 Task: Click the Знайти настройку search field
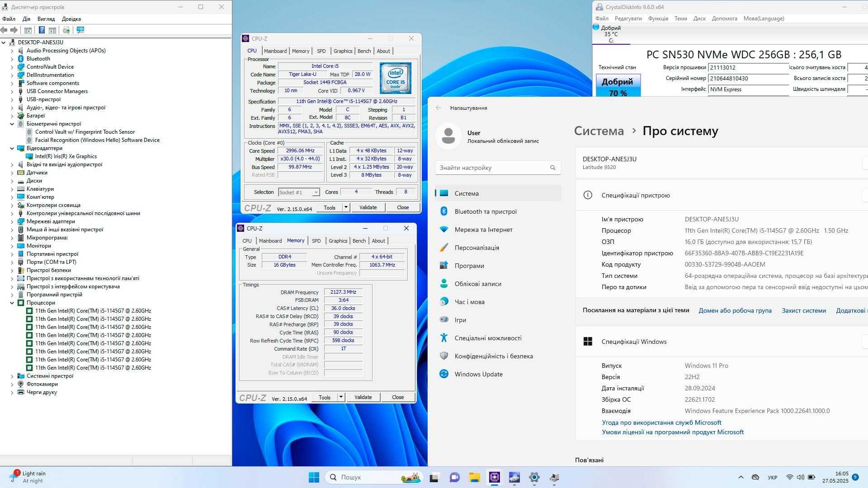[498, 168]
